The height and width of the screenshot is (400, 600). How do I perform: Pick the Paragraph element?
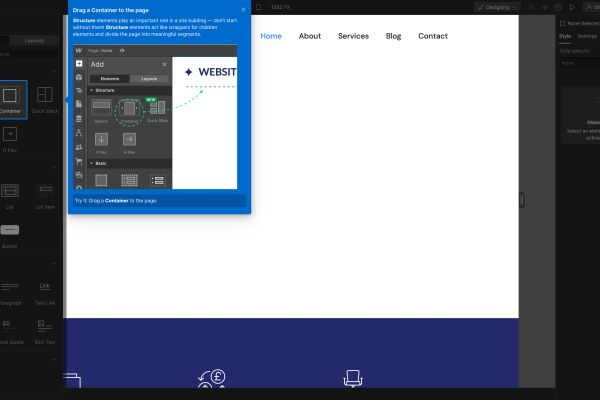[10, 293]
